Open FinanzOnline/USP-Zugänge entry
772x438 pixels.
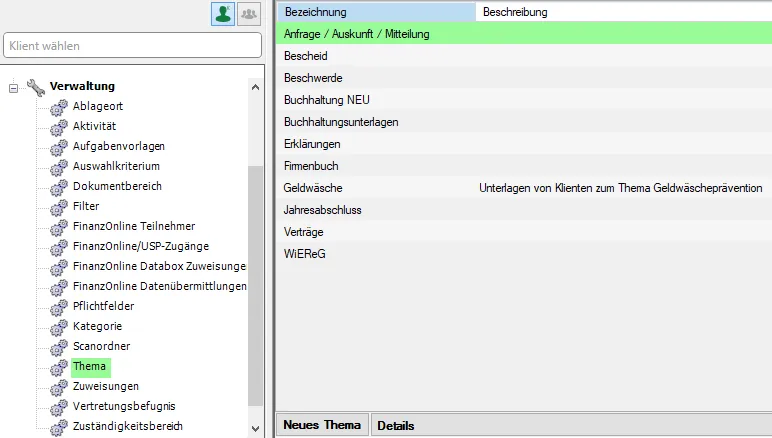(141, 246)
